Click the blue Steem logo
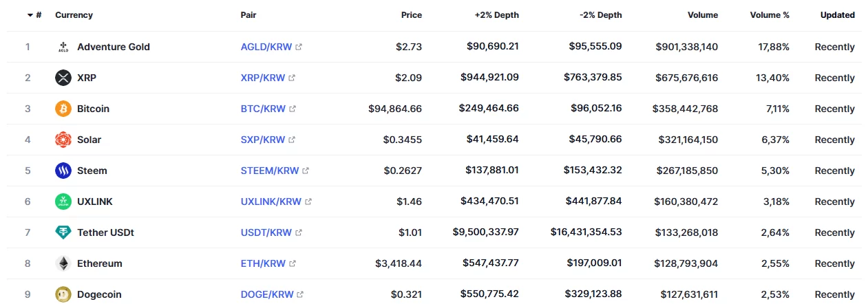 [63, 171]
